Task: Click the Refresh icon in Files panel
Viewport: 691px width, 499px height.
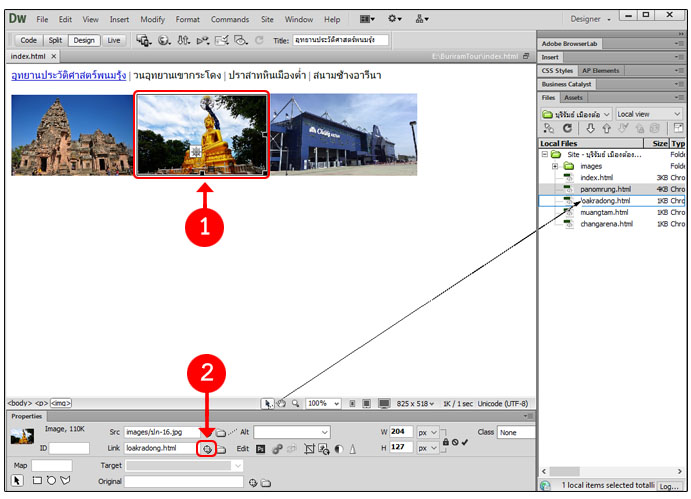Action: (567, 129)
